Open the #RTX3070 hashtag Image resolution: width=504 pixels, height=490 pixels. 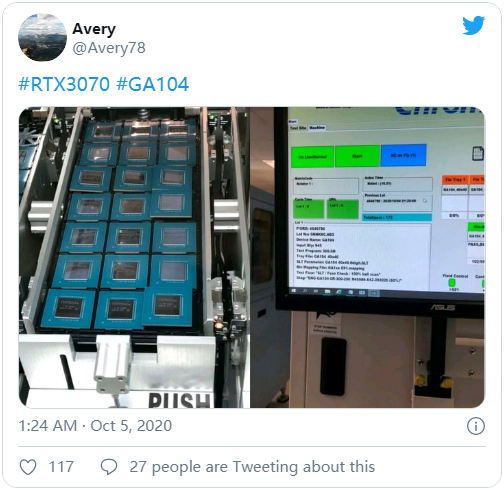[64, 84]
